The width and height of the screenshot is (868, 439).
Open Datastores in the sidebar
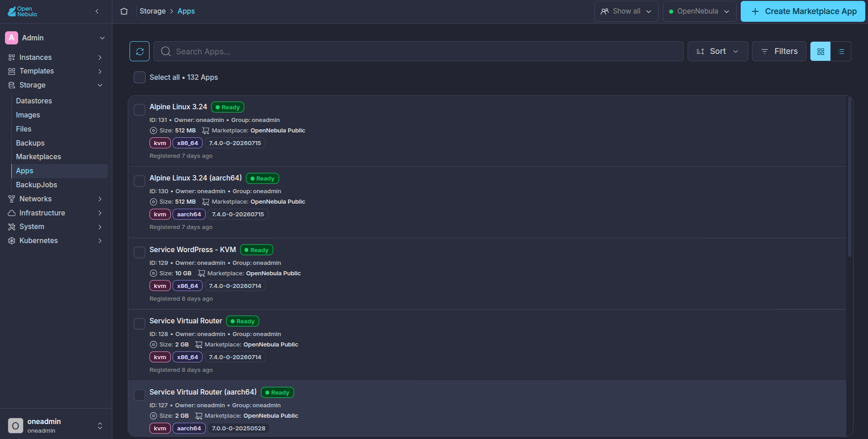(34, 101)
